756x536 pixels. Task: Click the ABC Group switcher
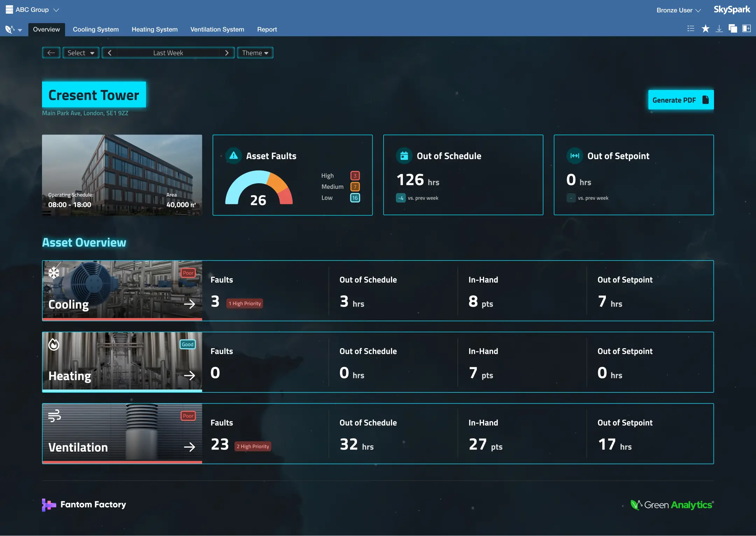tap(32, 9)
